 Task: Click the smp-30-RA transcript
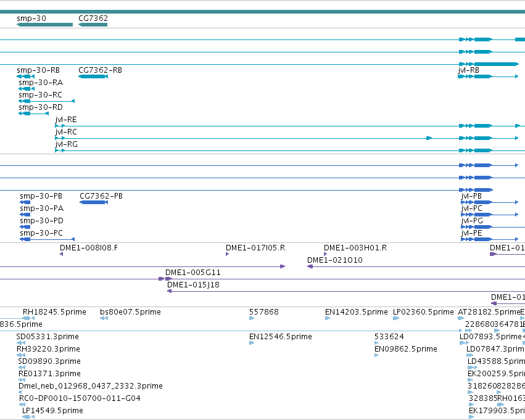coord(27,89)
